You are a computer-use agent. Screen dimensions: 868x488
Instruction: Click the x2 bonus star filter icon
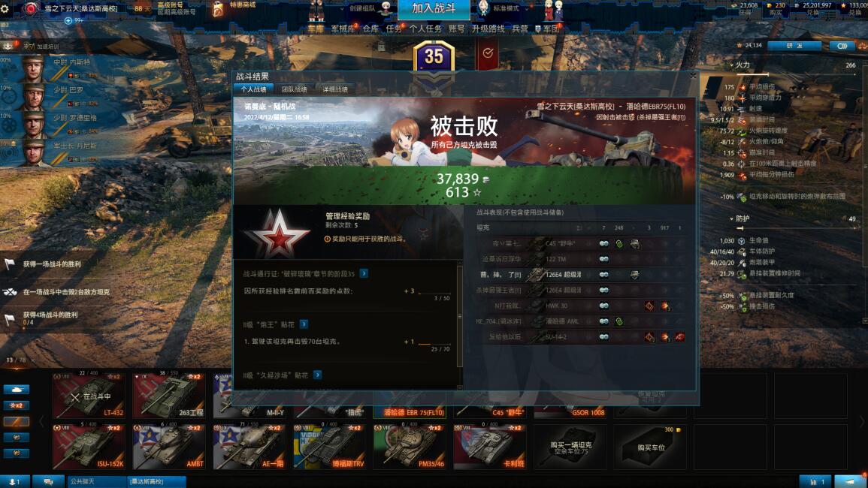[x=17, y=405]
